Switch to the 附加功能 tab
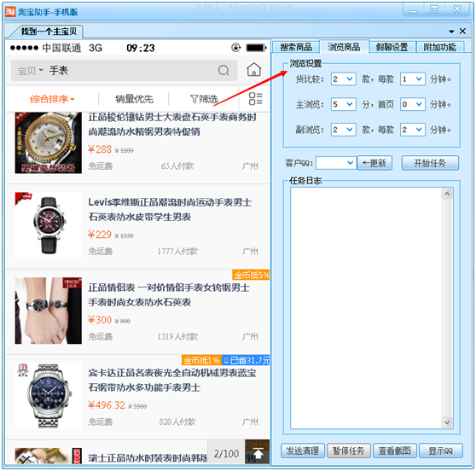 click(439, 47)
